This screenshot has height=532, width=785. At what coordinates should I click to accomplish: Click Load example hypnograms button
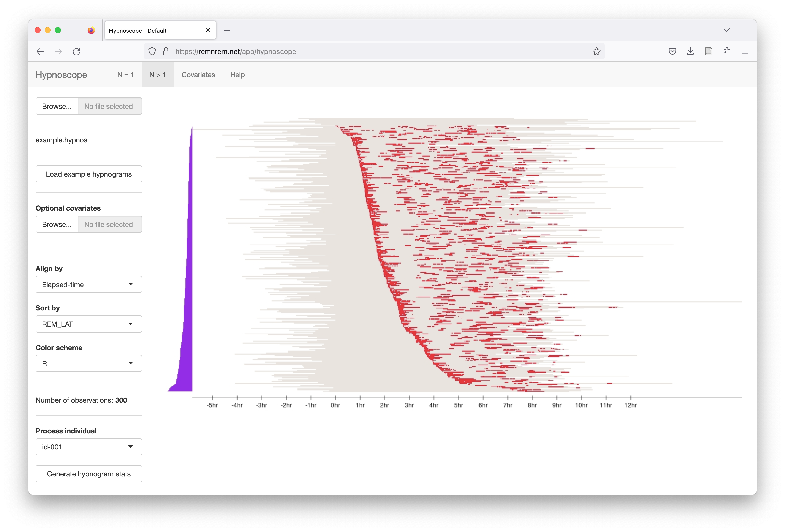[x=88, y=174]
